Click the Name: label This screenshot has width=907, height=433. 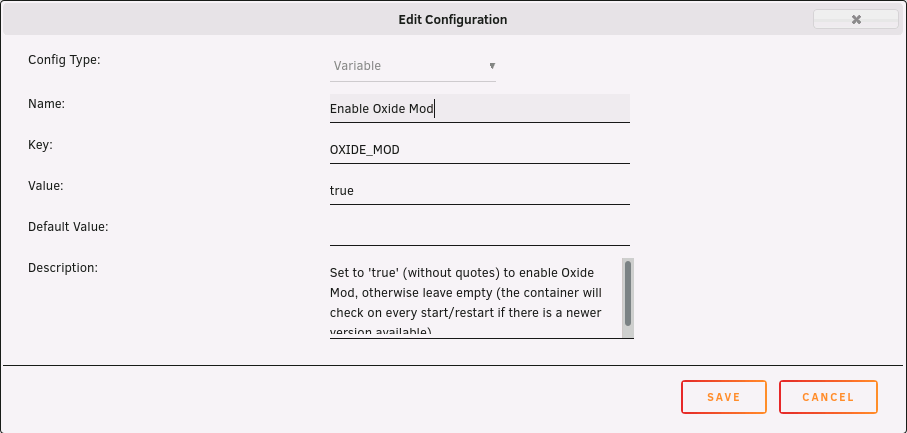46,103
